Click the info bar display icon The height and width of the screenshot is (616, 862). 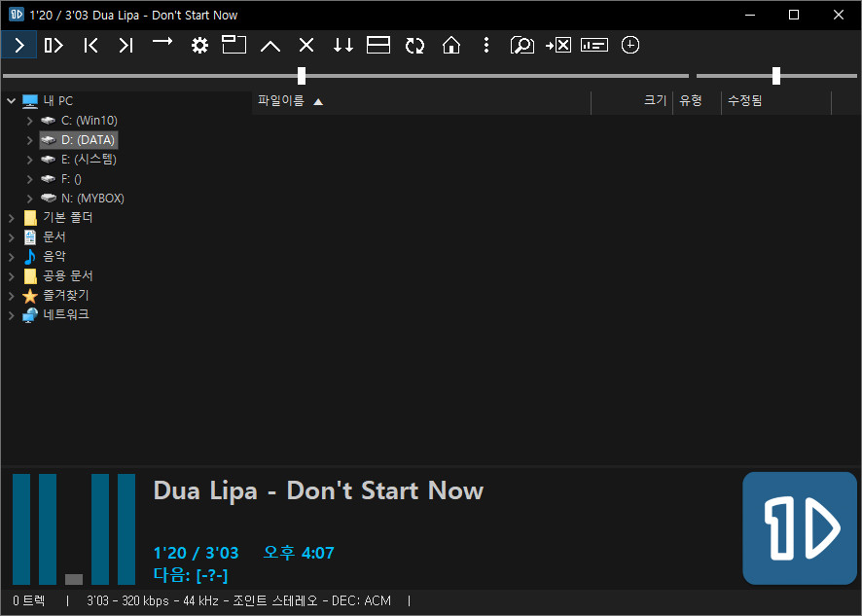[x=594, y=45]
